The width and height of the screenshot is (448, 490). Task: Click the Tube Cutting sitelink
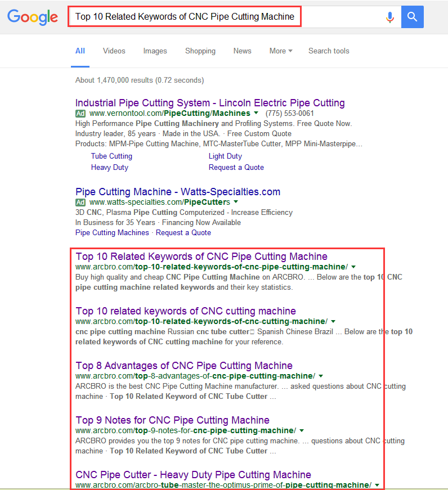click(111, 156)
